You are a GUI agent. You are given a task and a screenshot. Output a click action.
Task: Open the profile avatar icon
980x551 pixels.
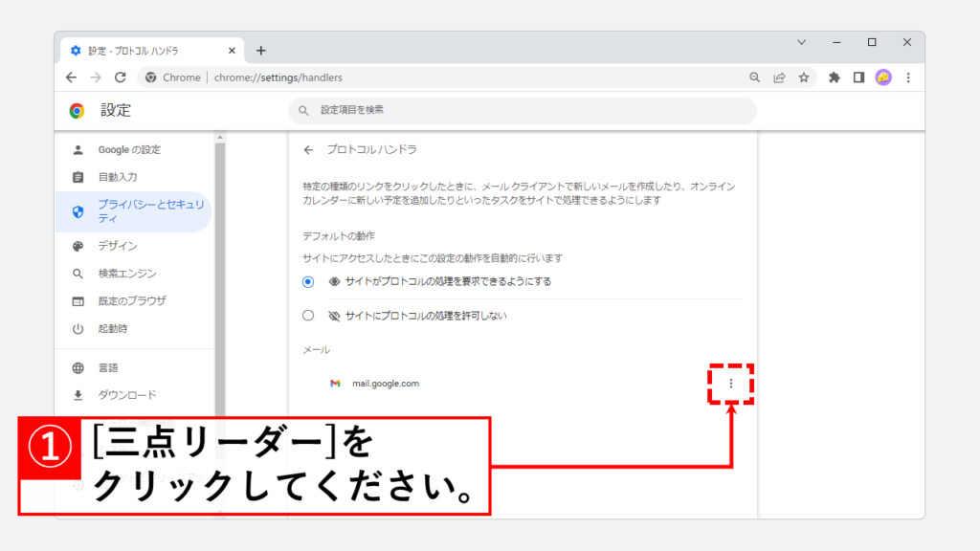(x=883, y=77)
